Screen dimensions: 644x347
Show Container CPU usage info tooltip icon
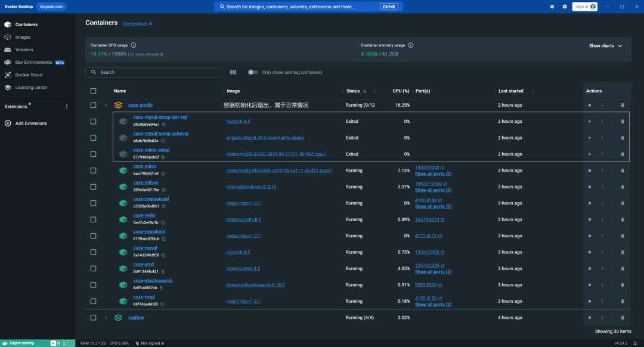tap(134, 45)
